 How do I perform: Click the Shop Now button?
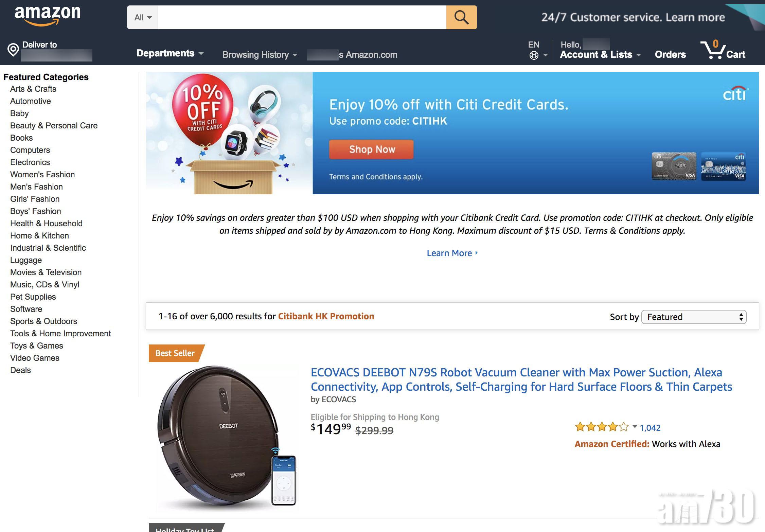click(371, 149)
